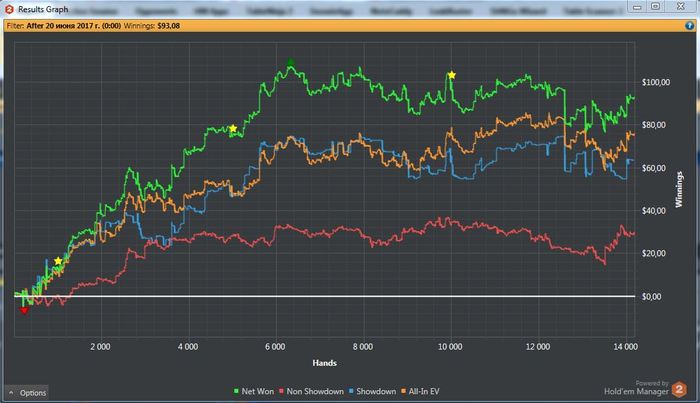Click the filter text 'After 20 июня 2017 г. (0:00)'

tap(74, 26)
